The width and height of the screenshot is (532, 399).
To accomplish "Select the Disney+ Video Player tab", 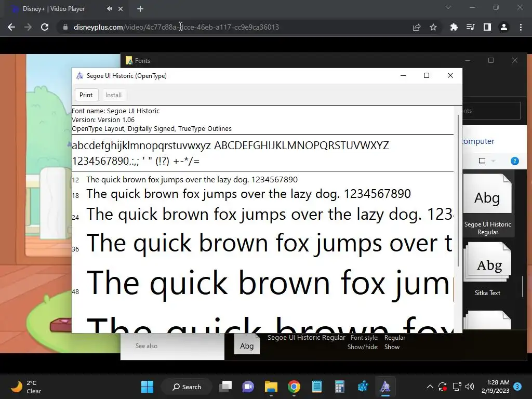I will (x=54, y=9).
